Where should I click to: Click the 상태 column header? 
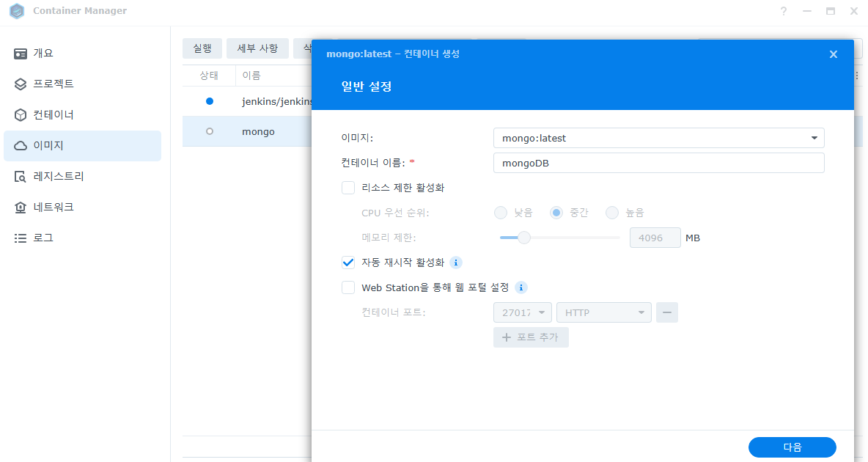209,76
